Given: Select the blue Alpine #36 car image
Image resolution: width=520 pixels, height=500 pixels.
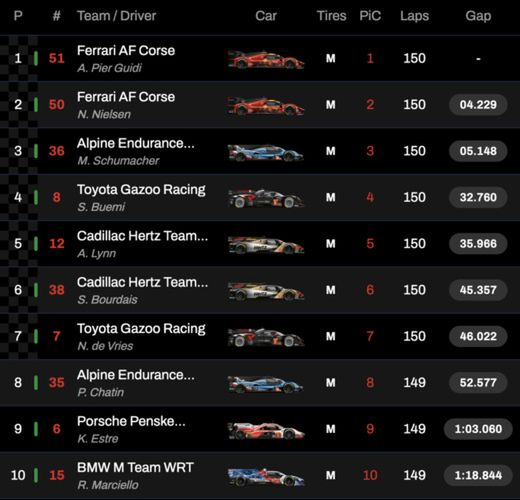Looking at the screenshot, I should coord(266,152).
